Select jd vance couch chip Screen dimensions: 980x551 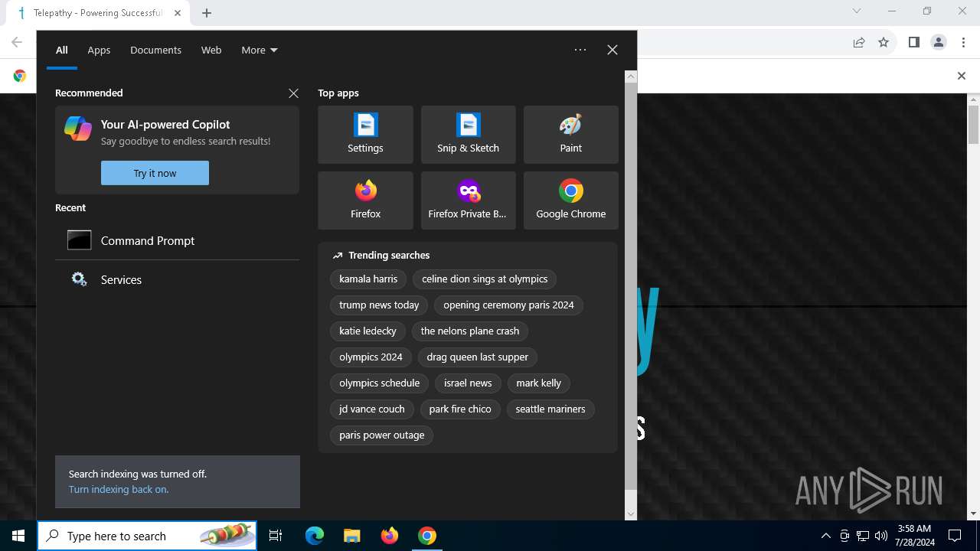click(x=372, y=409)
